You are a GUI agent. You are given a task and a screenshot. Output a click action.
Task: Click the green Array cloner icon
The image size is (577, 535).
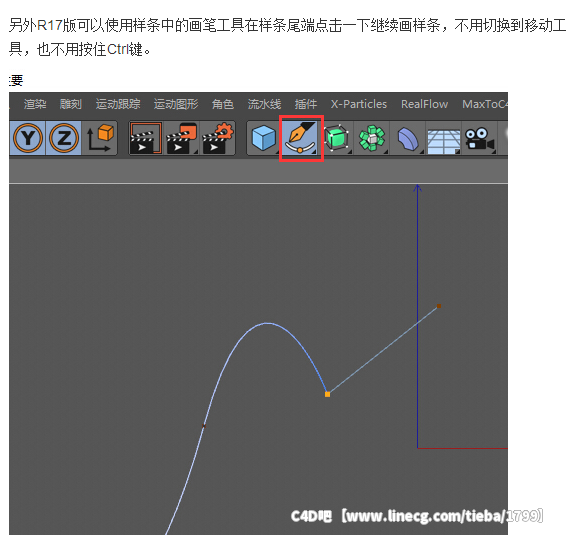click(x=372, y=138)
